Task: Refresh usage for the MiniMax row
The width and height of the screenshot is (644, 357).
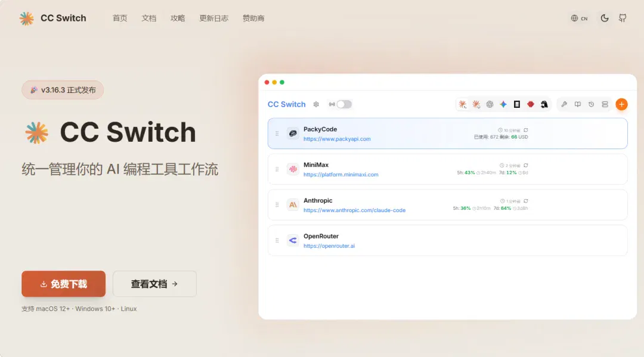Action: [526, 165]
